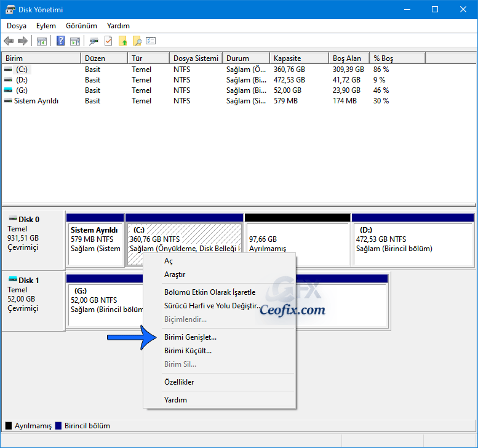The height and width of the screenshot is (448, 478).
Task: Click the yellow folder with magnifier icon
Action: click(x=137, y=41)
